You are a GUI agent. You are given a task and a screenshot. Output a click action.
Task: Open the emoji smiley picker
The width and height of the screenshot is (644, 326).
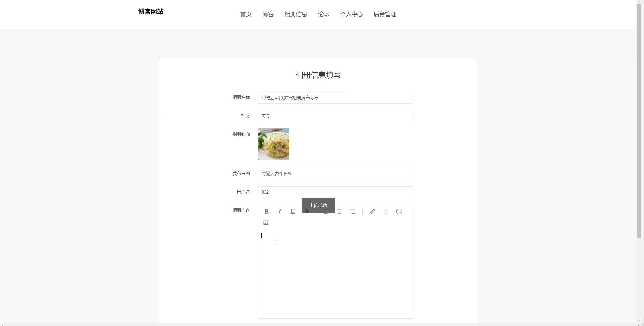[399, 211]
